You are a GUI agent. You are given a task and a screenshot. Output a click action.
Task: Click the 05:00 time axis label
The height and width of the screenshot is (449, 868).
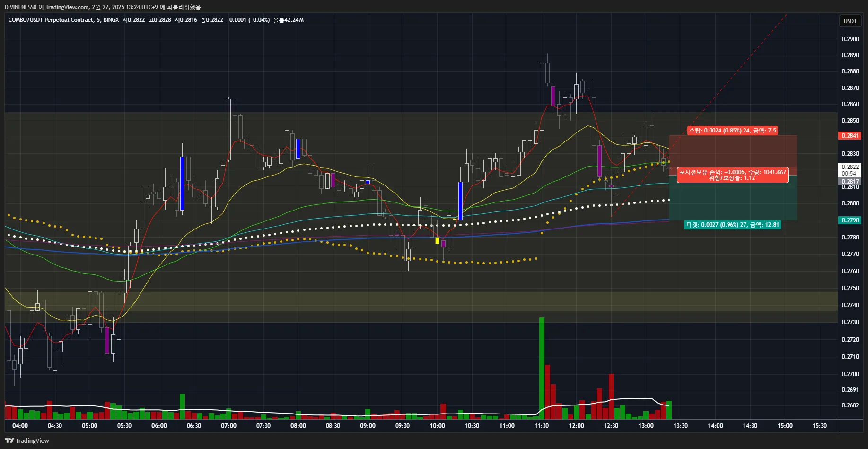(89, 426)
